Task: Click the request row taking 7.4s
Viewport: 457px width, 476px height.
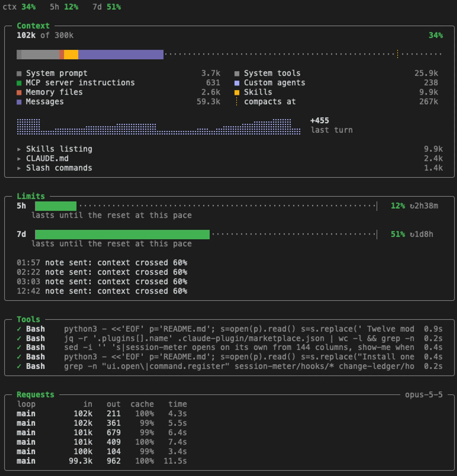Action: click(x=102, y=442)
